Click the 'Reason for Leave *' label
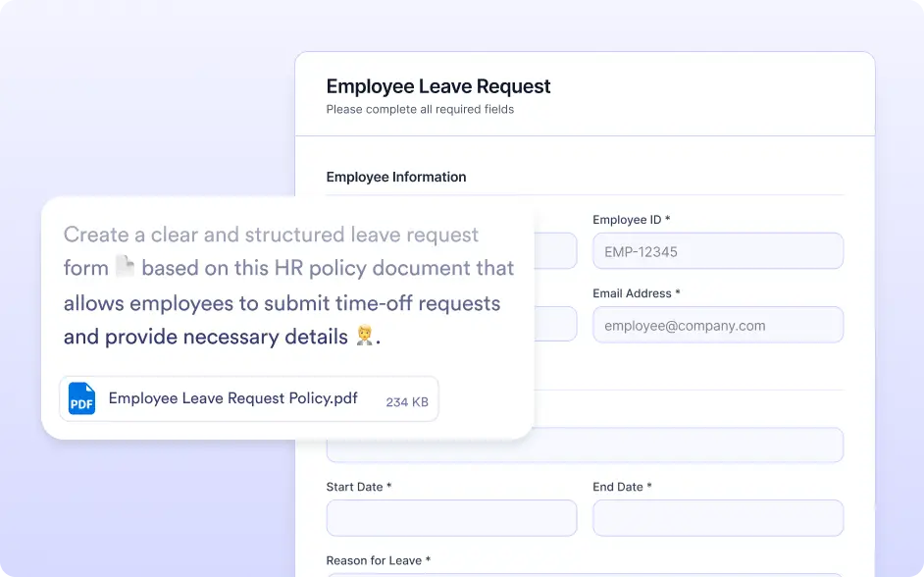The image size is (924, 577). point(379,560)
